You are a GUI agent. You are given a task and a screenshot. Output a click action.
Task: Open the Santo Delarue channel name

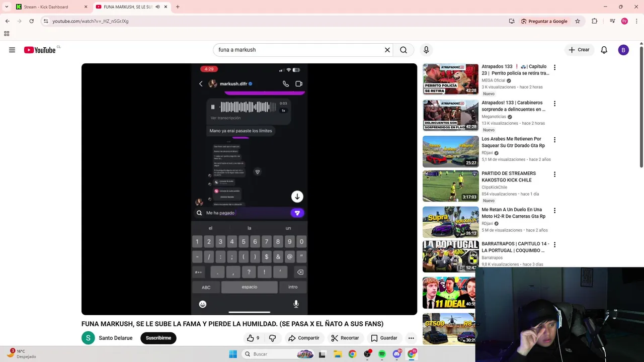tap(116, 338)
